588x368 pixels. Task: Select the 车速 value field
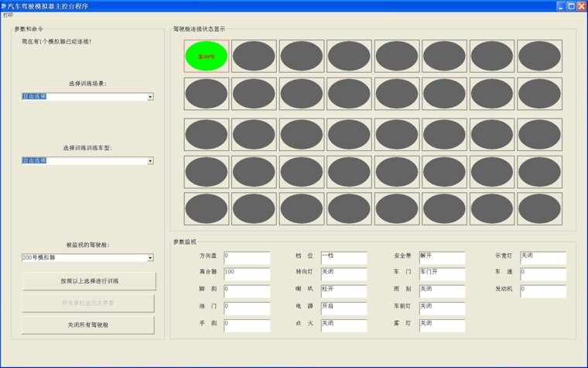(x=542, y=273)
